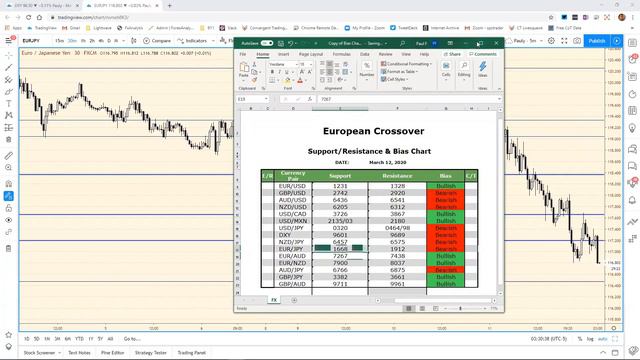Screen dimensions: 640x360
Task: Select the zoom in tool on chart sidebar
Action: pyautogui.click(x=9, y=168)
